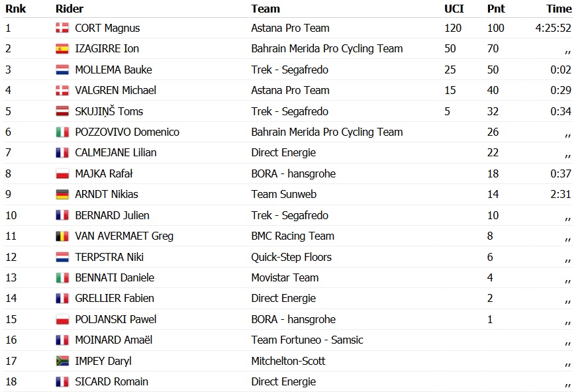The image size is (578, 392).
Task: Click the Pnt column header
Action: 495,9
